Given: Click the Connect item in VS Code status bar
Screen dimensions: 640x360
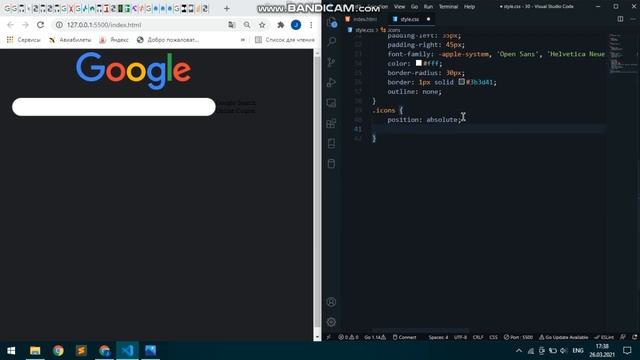Looking at the screenshot, I should 404,337.
